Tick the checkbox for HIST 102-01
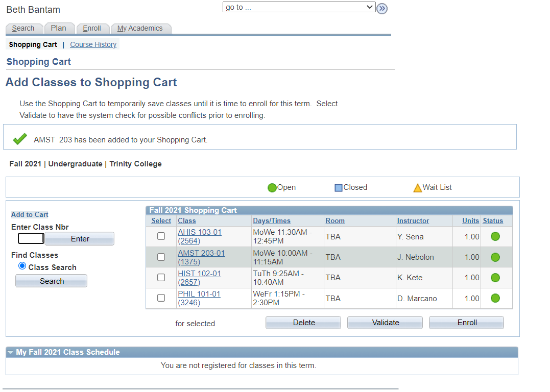 [161, 278]
